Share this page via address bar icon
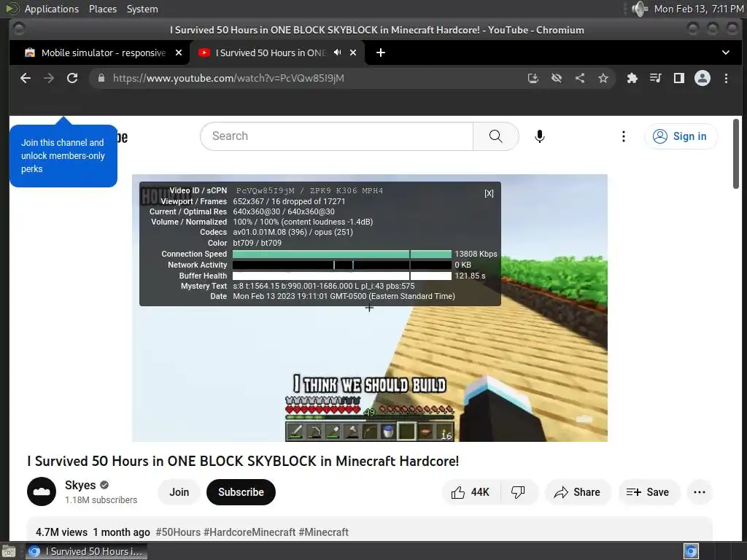The width and height of the screenshot is (747, 560). point(580,78)
